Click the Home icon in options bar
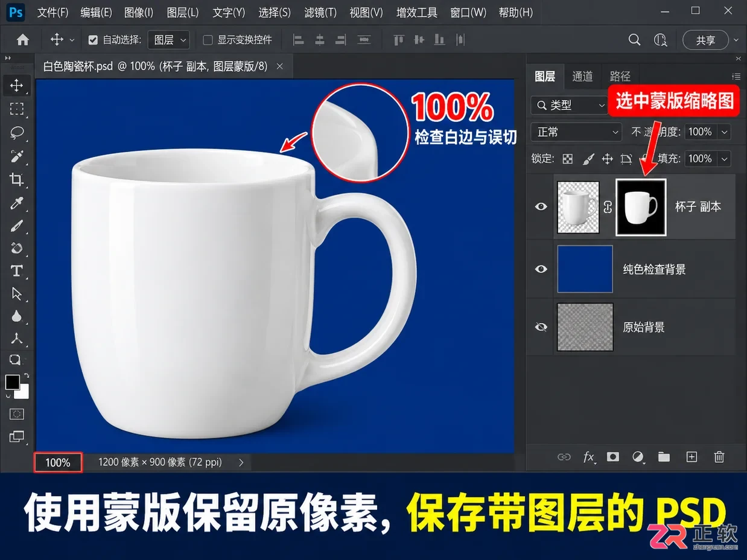 pos(23,40)
